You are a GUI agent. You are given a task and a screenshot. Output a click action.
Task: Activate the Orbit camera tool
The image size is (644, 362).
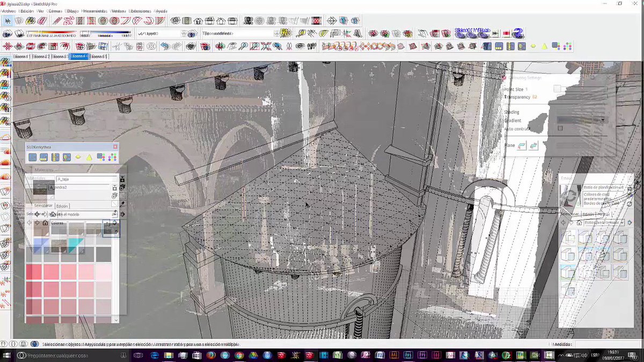[x=220, y=47]
